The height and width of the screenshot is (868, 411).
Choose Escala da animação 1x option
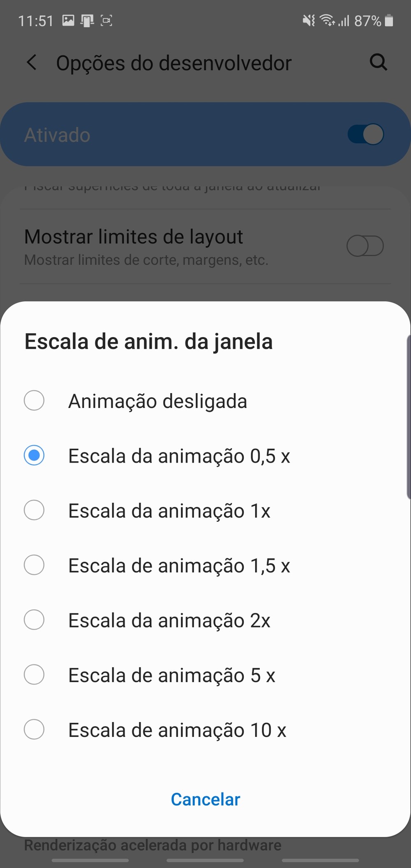click(x=34, y=510)
